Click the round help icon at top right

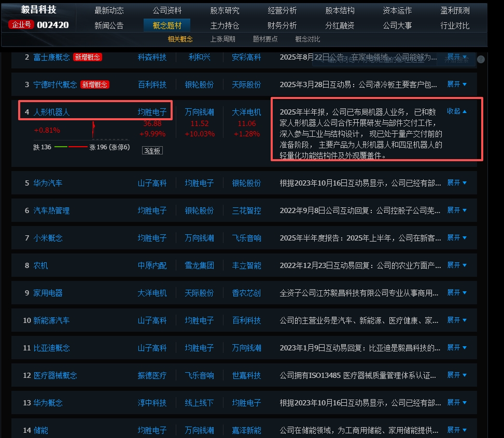(x=481, y=60)
